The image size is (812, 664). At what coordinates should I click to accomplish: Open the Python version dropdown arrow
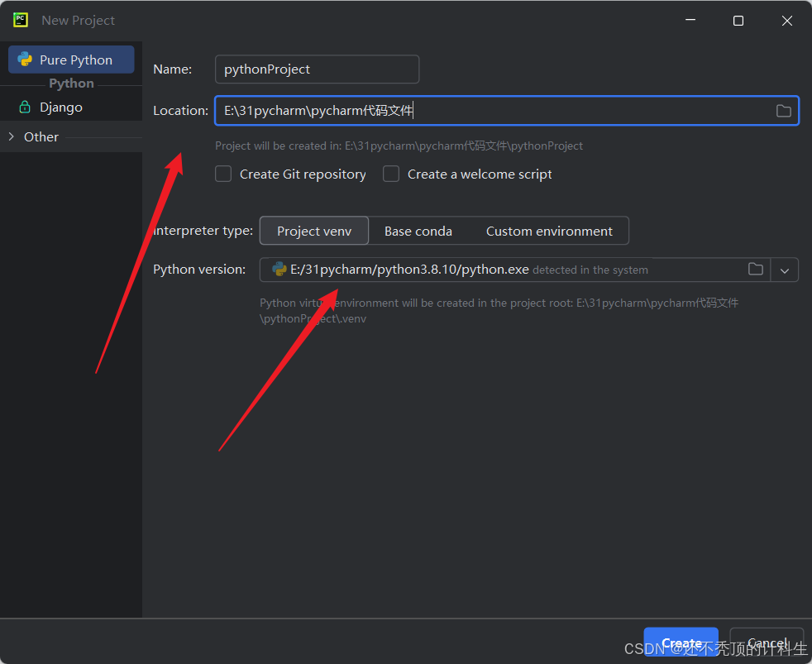click(x=785, y=270)
